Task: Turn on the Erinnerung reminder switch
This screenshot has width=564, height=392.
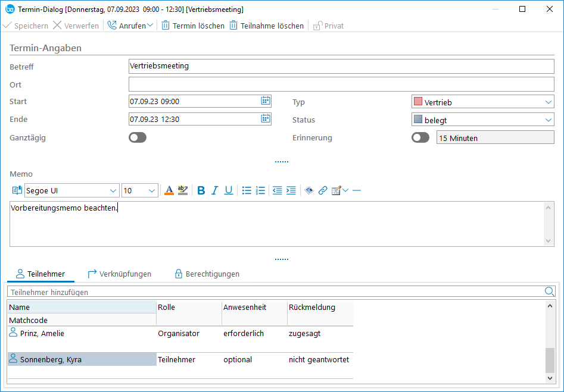Action: (x=420, y=137)
